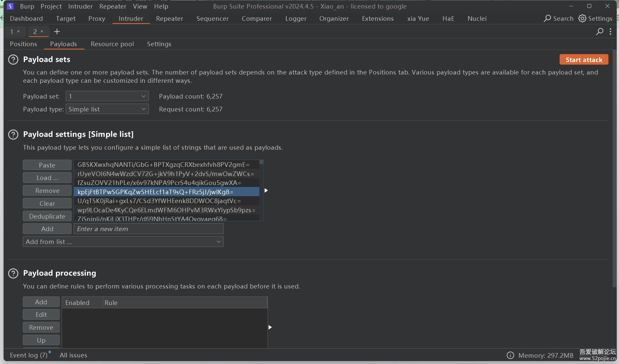Viewport: 619px width, 364px height.
Task: Open help for Payload settings
Action: coord(13,135)
